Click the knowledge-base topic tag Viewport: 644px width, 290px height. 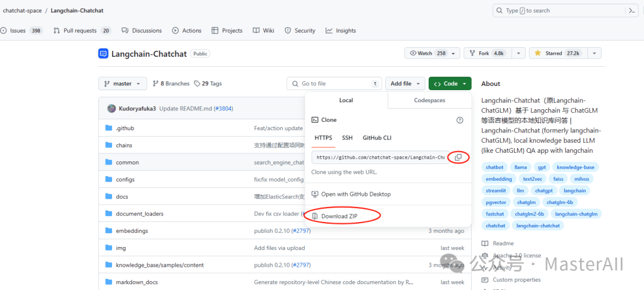coord(575,167)
